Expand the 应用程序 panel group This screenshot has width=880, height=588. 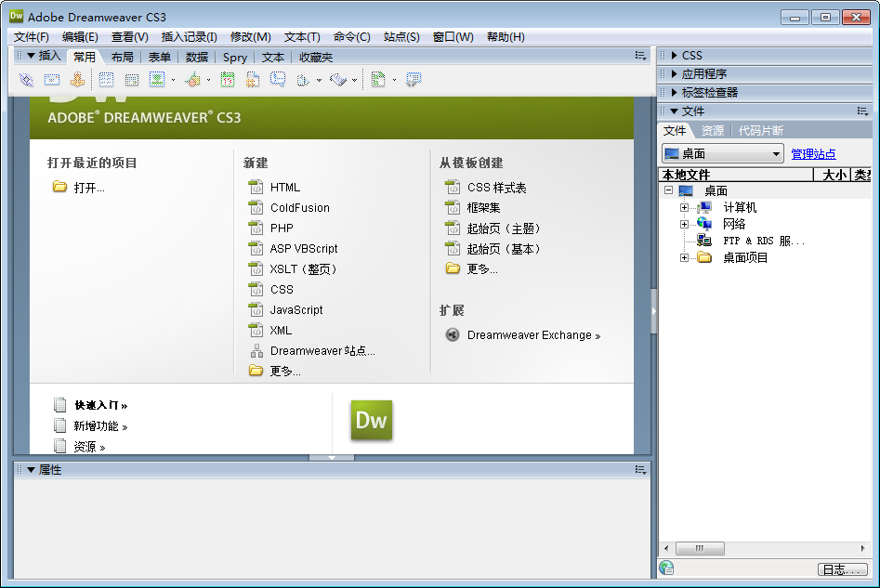point(675,74)
